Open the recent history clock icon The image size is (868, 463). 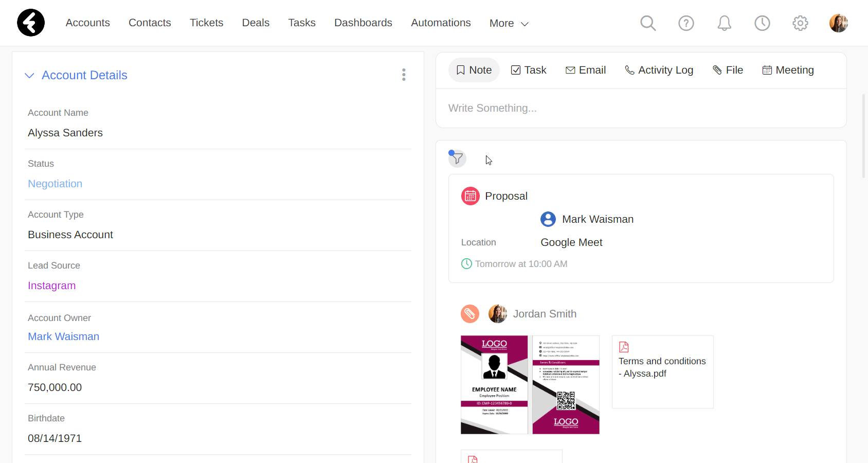[762, 23]
